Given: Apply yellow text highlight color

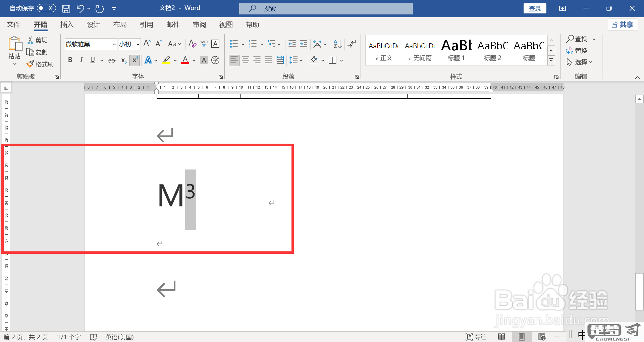Looking at the screenshot, I should 166,60.
